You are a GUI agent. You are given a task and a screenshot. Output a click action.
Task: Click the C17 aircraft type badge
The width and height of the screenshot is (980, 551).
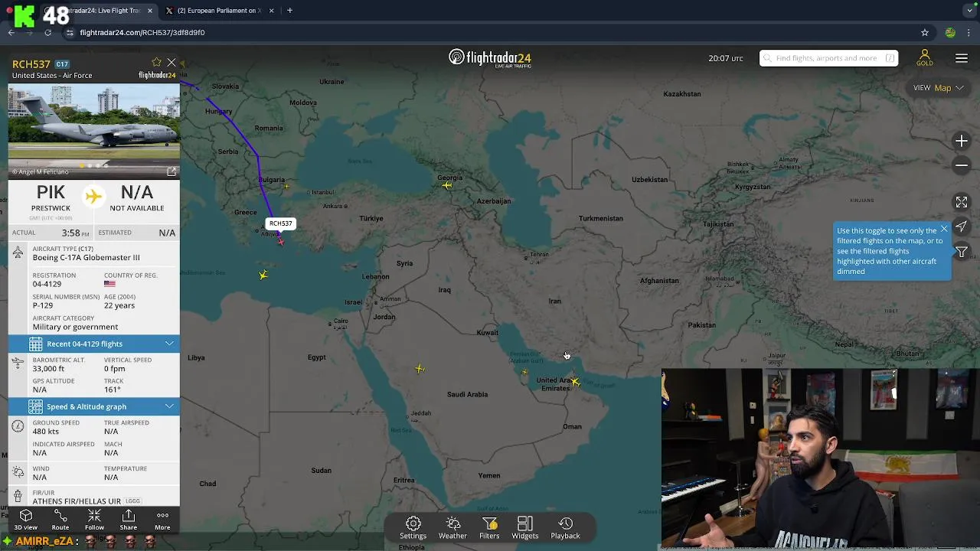coord(62,64)
